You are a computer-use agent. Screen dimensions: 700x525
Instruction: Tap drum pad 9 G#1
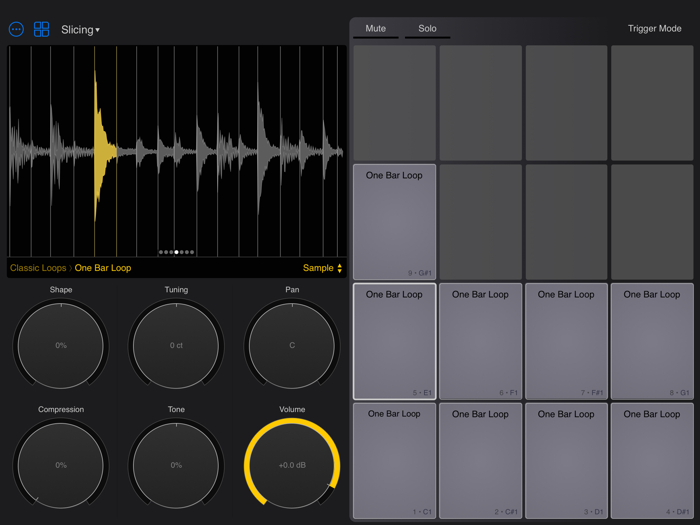394,222
